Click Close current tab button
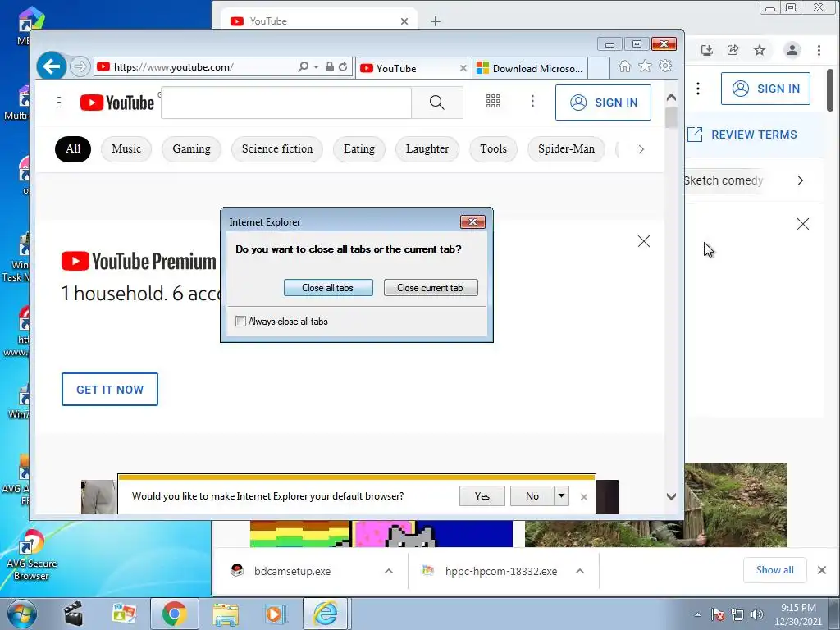The image size is (840, 630). [x=430, y=288]
